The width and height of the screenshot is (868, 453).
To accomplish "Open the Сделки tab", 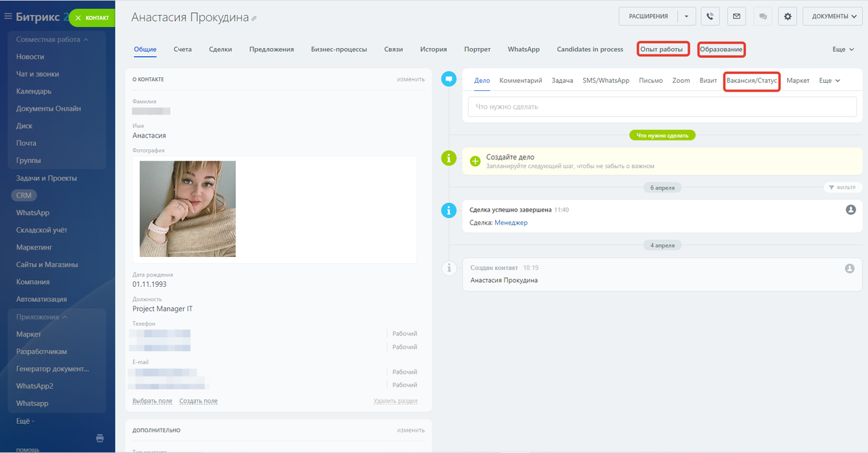I will tap(220, 50).
